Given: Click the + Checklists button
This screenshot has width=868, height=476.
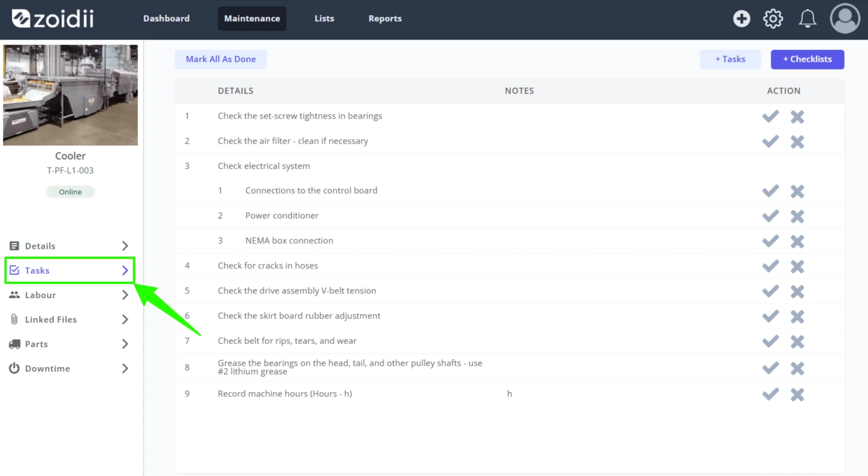Looking at the screenshot, I should click(x=807, y=59).
